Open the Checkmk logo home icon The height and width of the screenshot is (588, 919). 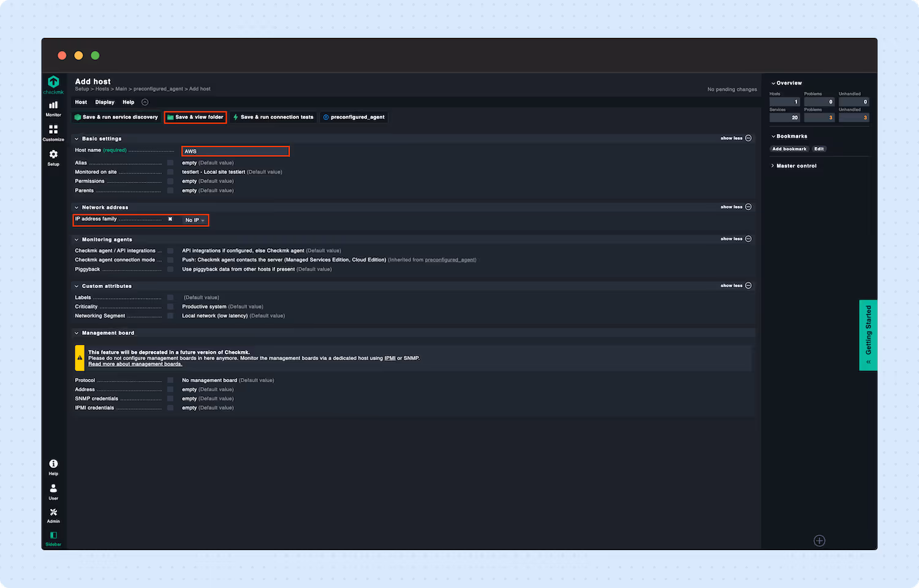click(53, 83)
